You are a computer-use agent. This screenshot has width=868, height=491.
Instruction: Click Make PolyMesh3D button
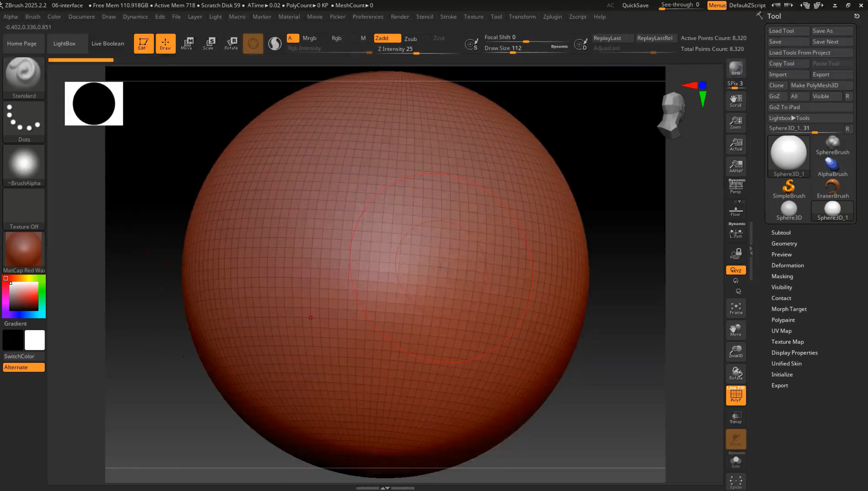814,85
